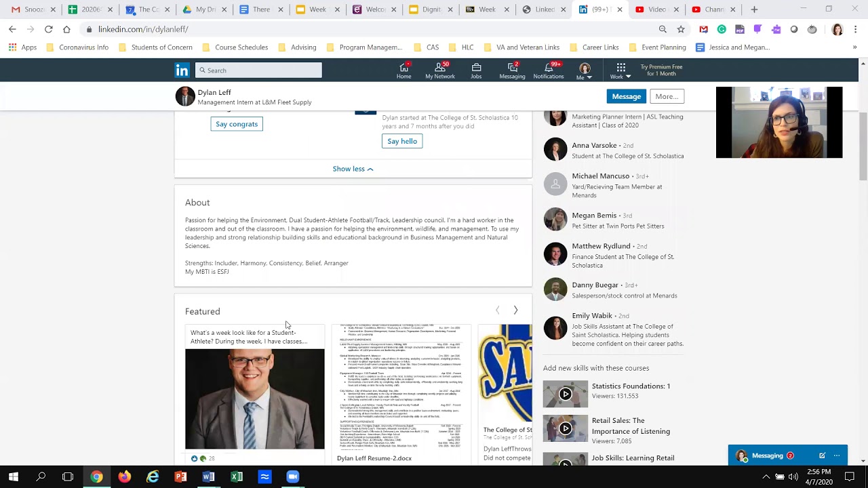The width and height of the screenshot is (868, 488).
Task: Open Course Schedules bookmark folder
Action: 235,47
